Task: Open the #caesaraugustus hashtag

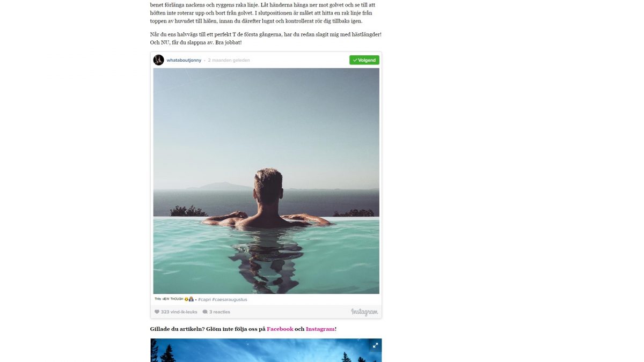Action: (230, 299)
